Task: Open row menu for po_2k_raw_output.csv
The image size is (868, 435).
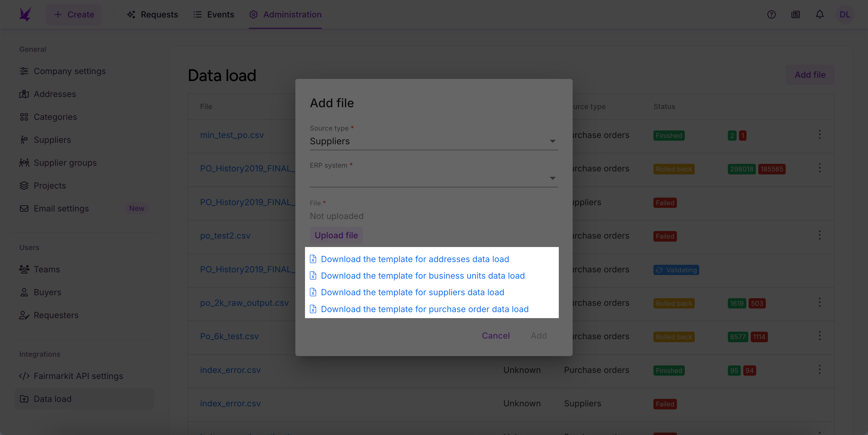Action: pyautogui.click(x=819, y=302)
